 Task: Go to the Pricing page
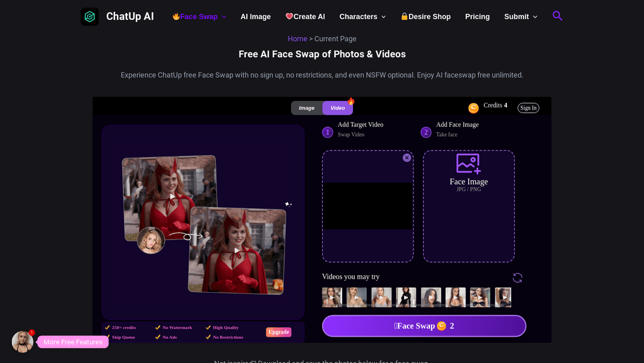coord(477,17)
